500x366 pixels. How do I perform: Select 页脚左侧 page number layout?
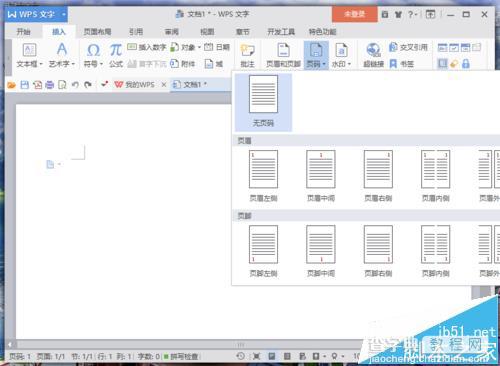pyautogui.click(x=263, y=251)
